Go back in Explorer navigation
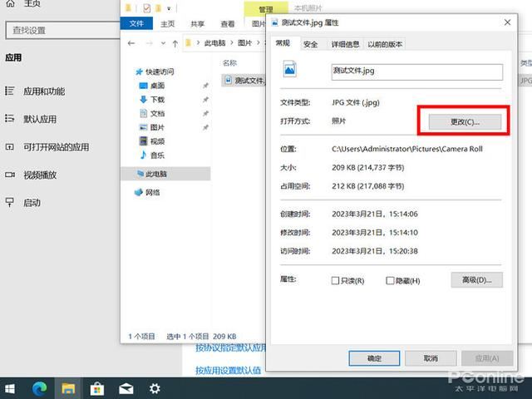Image resolution: width=532 pixels, height=399 pixels. [x=131, y=43]
